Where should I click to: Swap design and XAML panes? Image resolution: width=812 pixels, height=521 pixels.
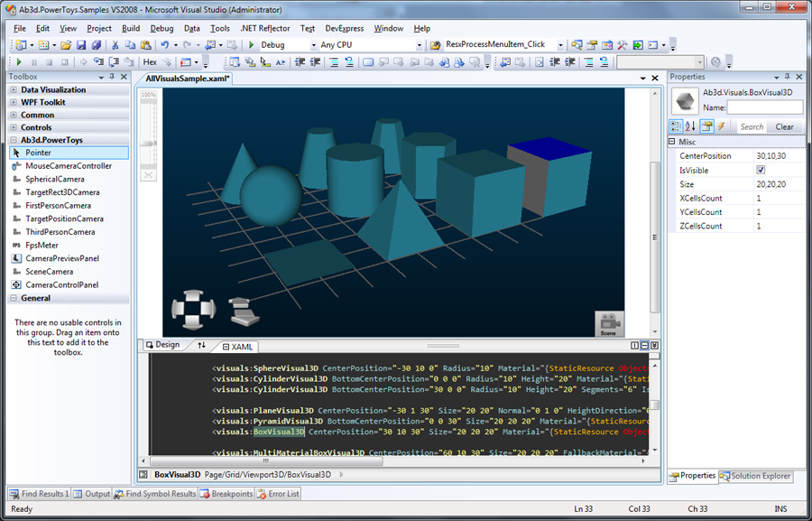(201, 345)
